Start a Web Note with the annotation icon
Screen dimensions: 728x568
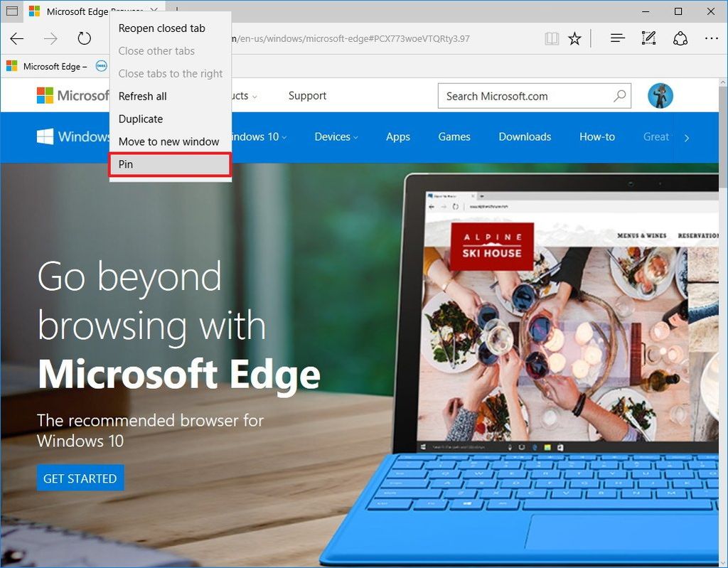coord(648,38)
